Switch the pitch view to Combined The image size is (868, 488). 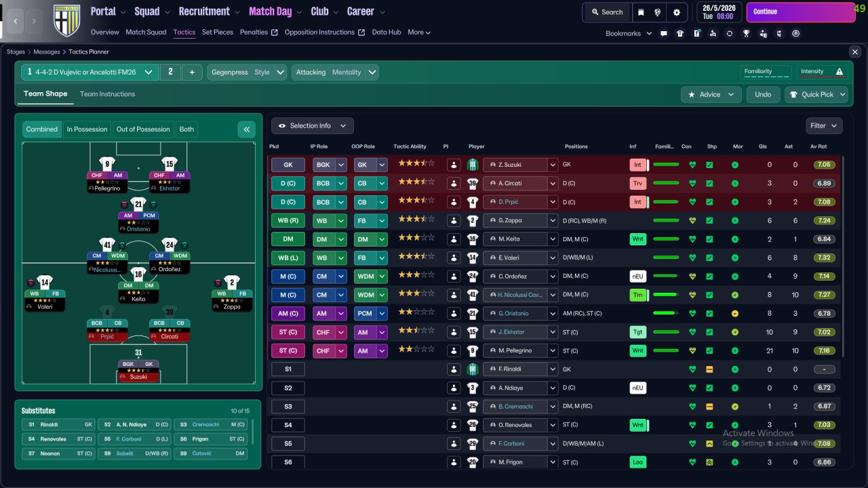[42, 129]
